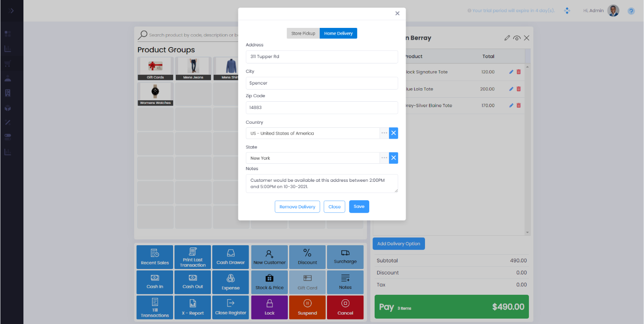Open the products cube icon in the sidebar

click(7, 108)
